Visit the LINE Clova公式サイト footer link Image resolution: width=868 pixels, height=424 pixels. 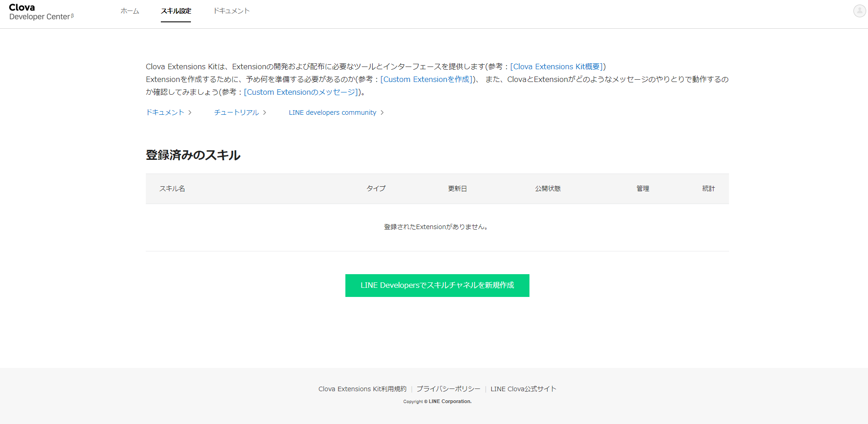(524, 389)
